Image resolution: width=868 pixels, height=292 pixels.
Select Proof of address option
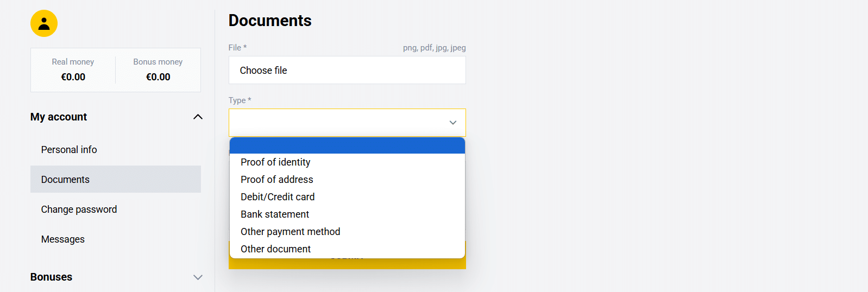pyautogui.click(x=276, y=180)
